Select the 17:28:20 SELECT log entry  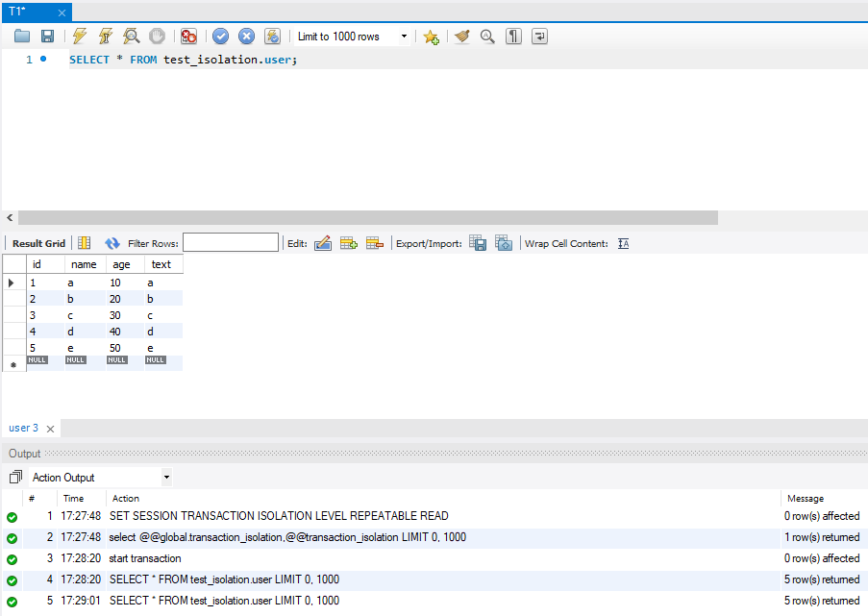pos(434,579)
